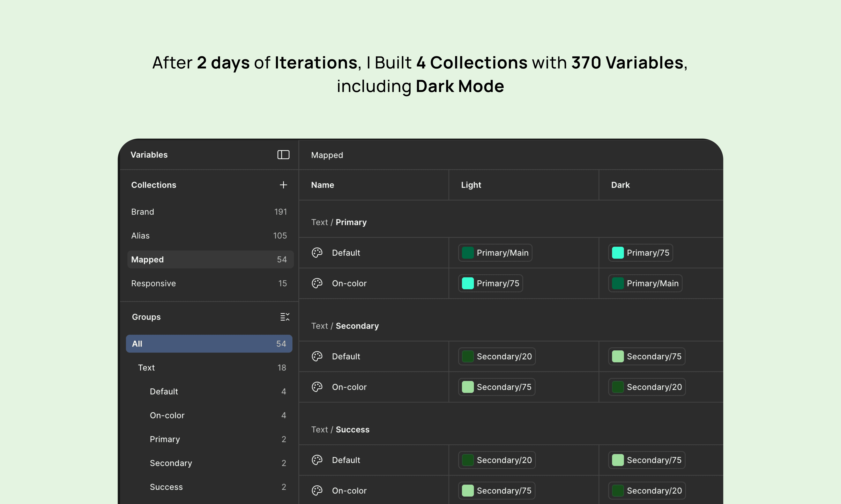Screen dimensions: 841x504
Task: Expand the Text group in sidebar
Action: (146, 368)
